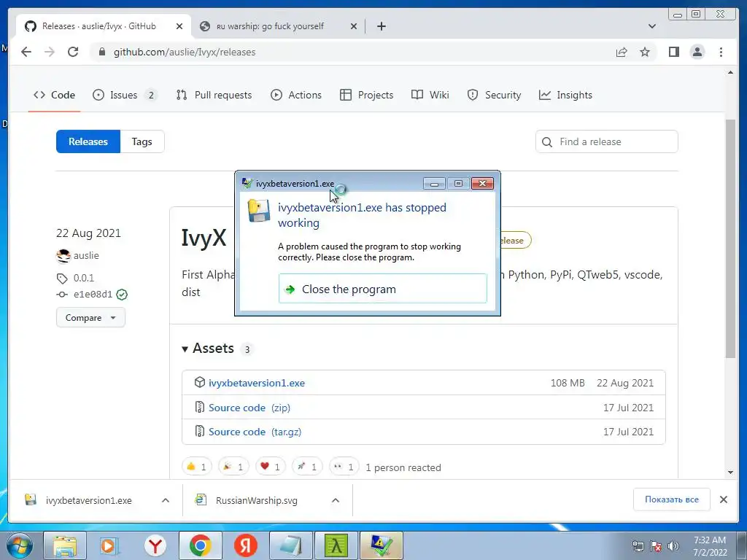Open Yandex Browser Y taskbar icon
Viewport: 747px width, 560px height.
tap(155, 545)
